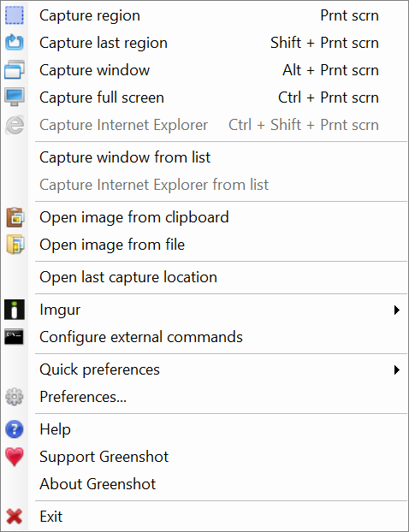Image resolution: width=409 pixels, height=532 pixels.
Task: Click the Capture last region arrow icon
Action: tap(15, 43)
